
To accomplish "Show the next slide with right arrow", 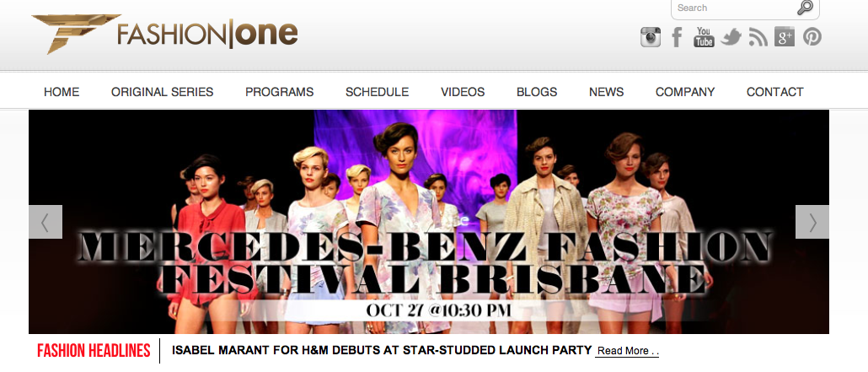I will 812,222.
